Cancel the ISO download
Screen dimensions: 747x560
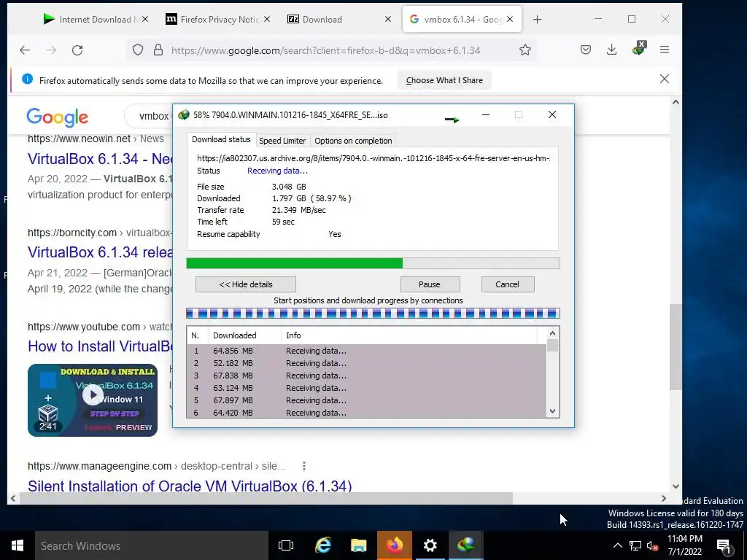tap(508, 284)
